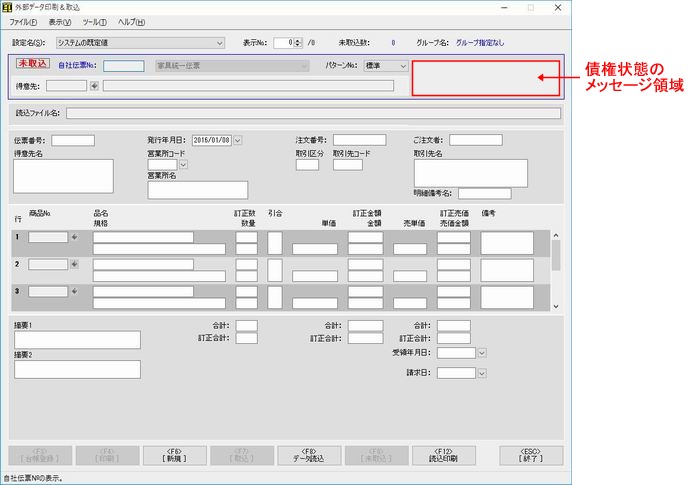Click the application icon in title bar
700x485 pixels.
pos(7,8)
